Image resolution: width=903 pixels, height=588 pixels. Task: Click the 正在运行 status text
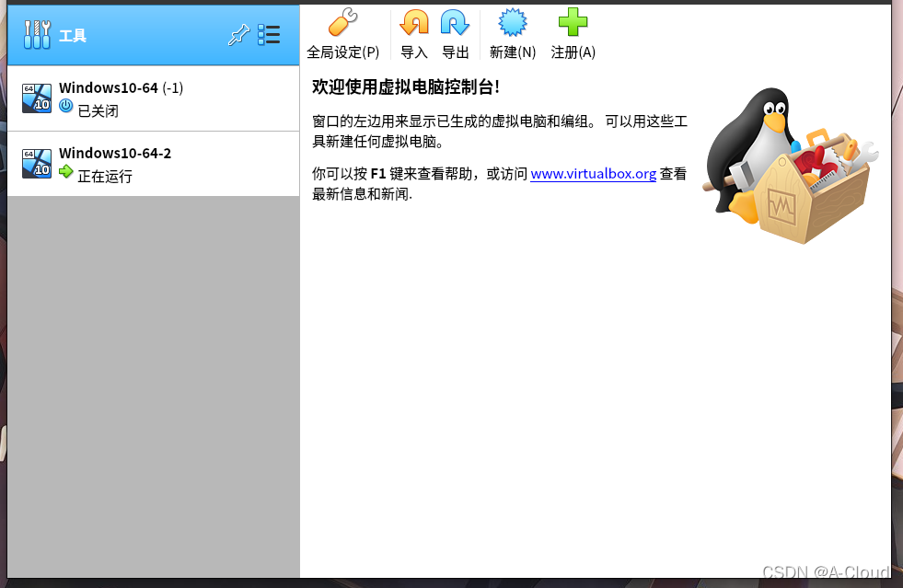(105, 177)
